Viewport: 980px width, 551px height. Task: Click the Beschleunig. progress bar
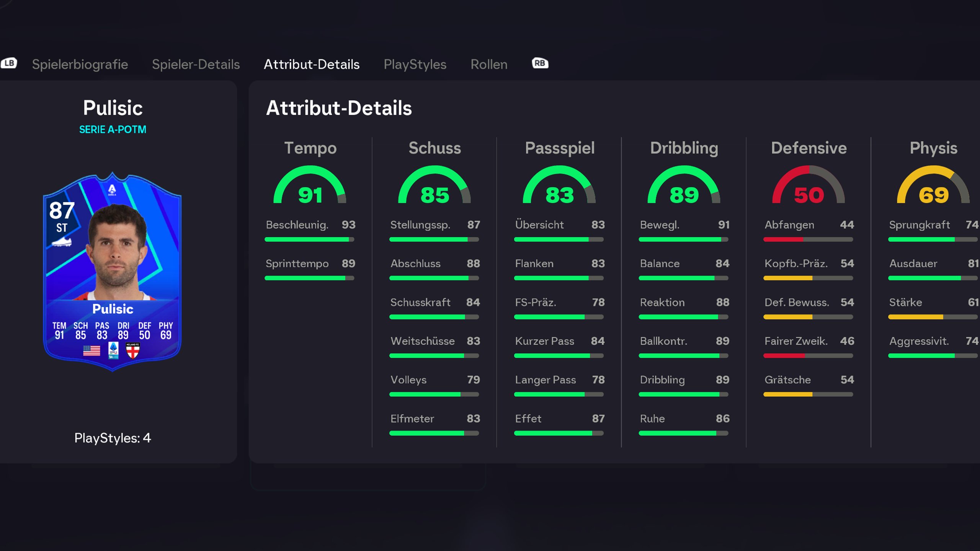[309, 240]
